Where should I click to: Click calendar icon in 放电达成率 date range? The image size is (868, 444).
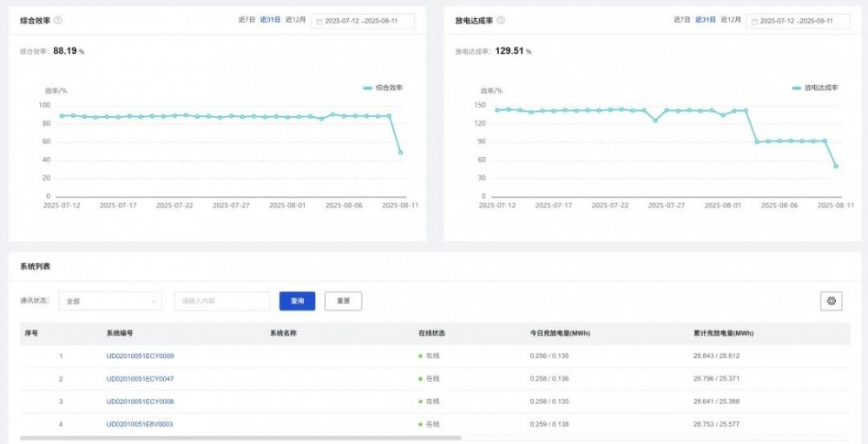754,21
